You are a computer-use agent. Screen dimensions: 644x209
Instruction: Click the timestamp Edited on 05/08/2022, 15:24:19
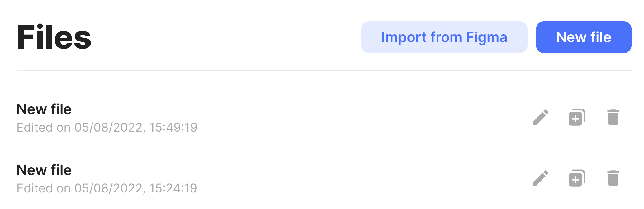[107, 188]
